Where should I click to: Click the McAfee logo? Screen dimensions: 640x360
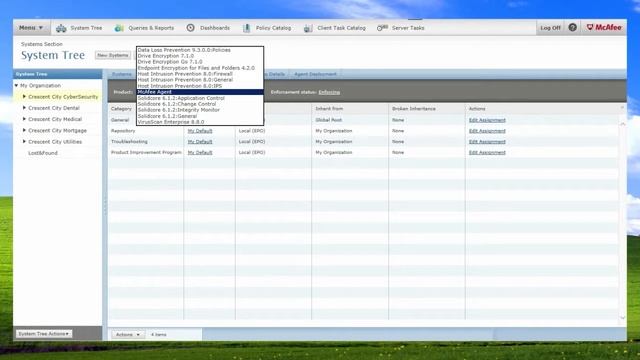click(604, 27)
